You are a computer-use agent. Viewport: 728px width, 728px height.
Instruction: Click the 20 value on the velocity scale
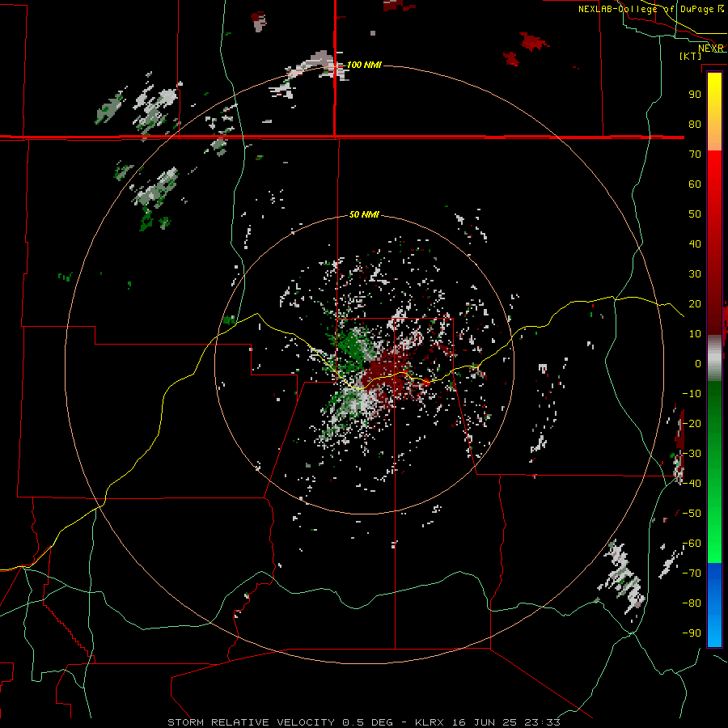695,303
